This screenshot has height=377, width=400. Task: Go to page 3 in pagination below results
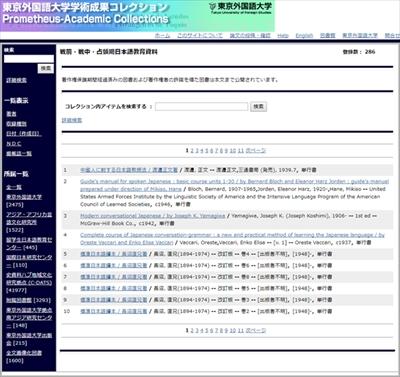[197, 331]
